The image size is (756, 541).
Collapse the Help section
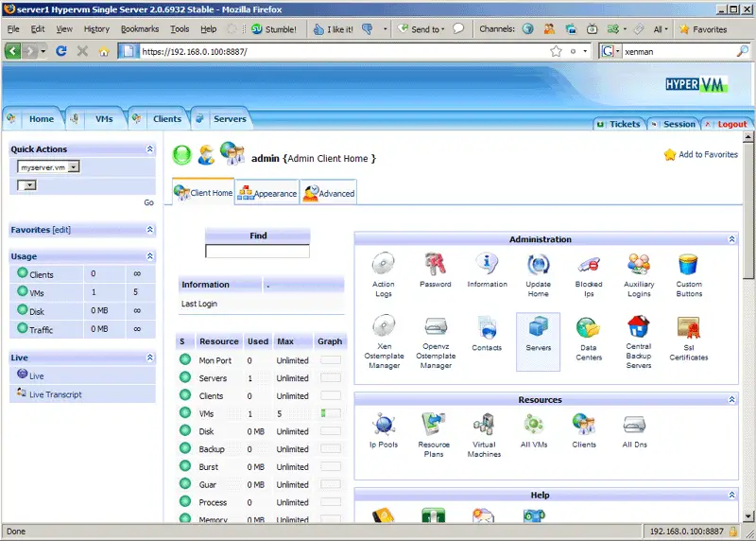(x=731, y=496)
